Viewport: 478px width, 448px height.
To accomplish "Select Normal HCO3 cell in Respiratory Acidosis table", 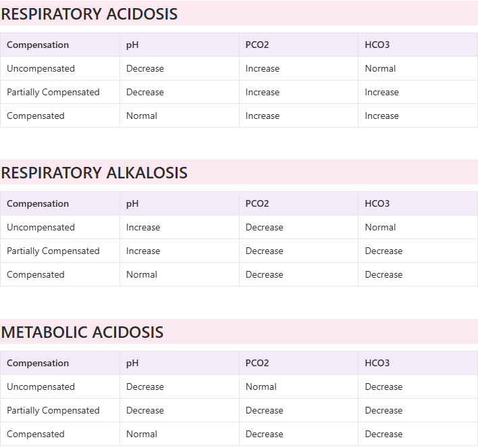I will pyautogui.click(x=380, y=69).
